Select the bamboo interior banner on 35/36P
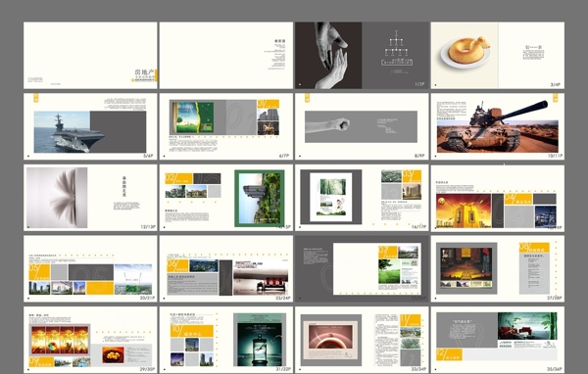The width and height of the screenshot is (588, 374). tap(527, 326)
